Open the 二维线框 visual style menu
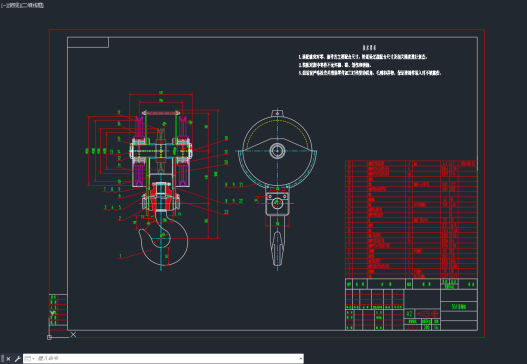Image resolution: width=527 pixels, height=364 pixels. click(x=32, y=5)
